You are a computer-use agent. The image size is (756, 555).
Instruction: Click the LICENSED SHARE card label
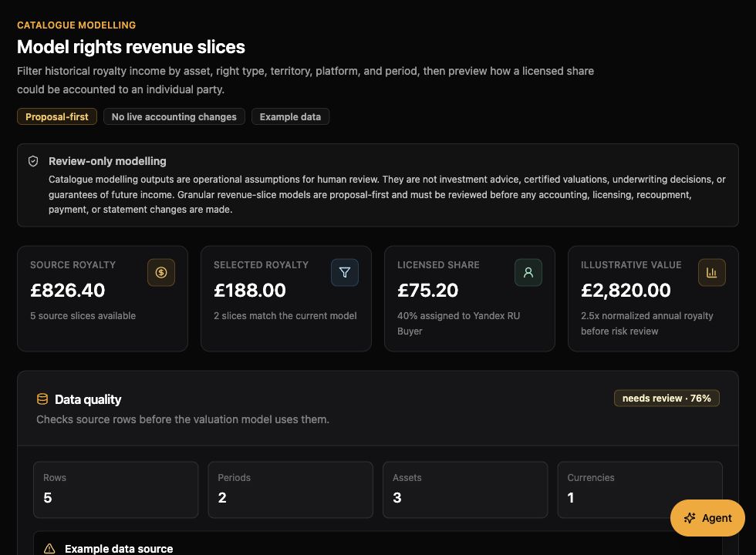coord(438,265)
